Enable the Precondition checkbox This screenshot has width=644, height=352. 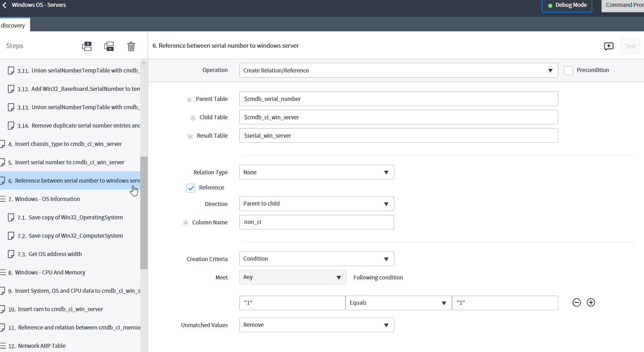coord(568,71)
